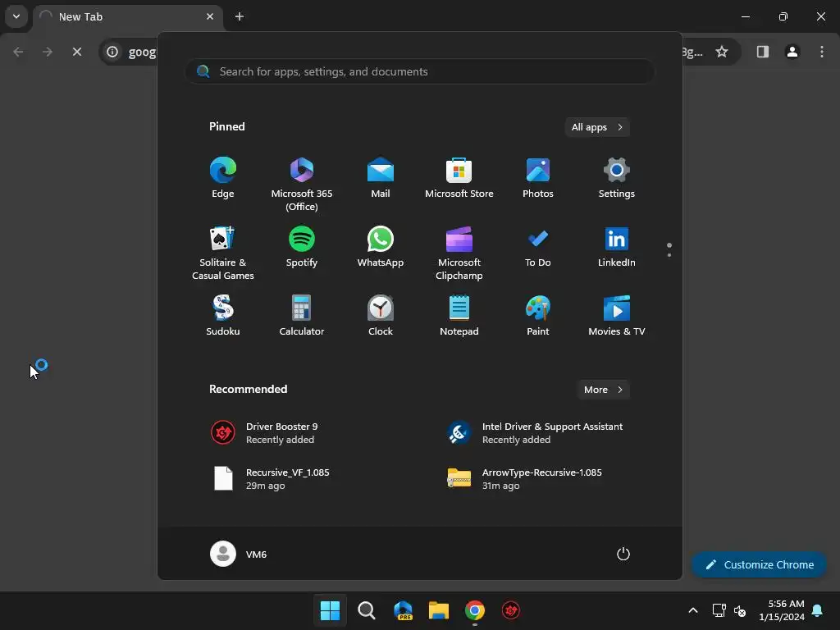The height and width of the screenshot is (630, 840).
Task: Launch the Photos app
Action: [538, 178]
